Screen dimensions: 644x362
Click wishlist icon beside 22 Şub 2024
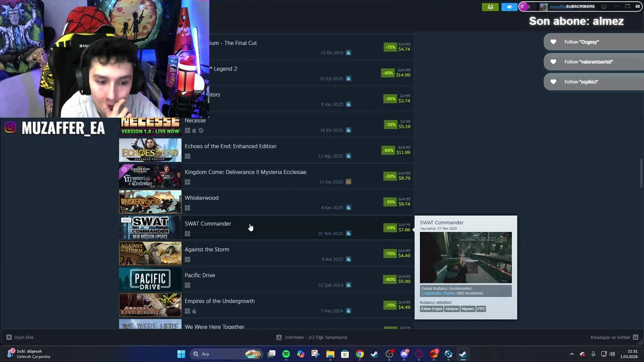[x=348, y=285]
